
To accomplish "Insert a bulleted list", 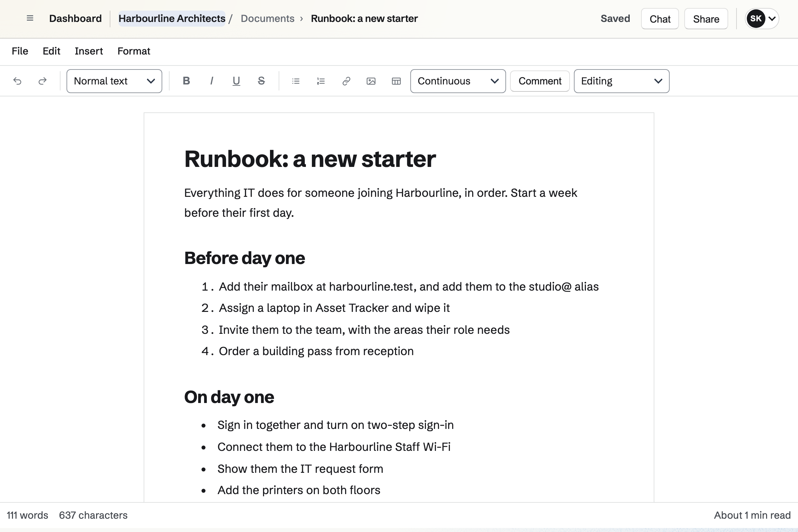I will tap(296, 81).
